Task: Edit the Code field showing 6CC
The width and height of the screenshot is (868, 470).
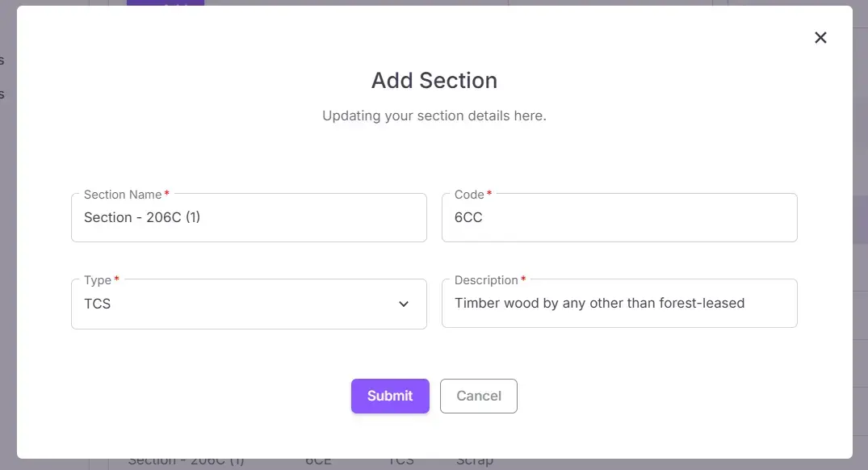Action: pyautogui.click(x=619, y=217)
